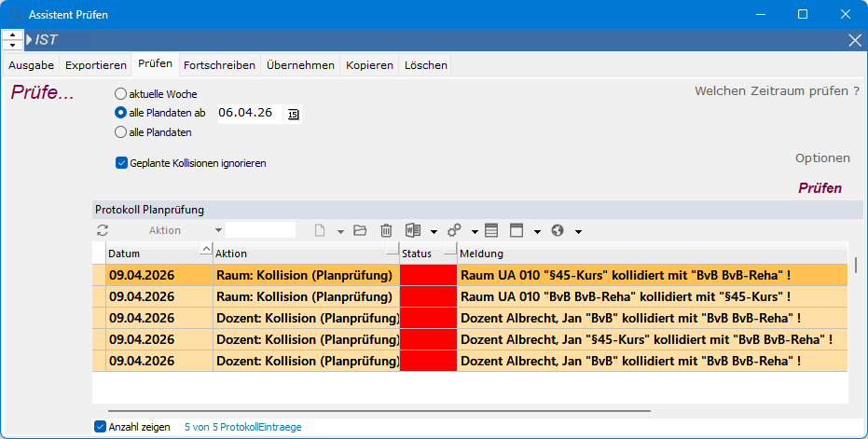Expand the dropdown arrow beside the globe icon
The height and width of the screenshot is (439, 868).
click(578, 231)
